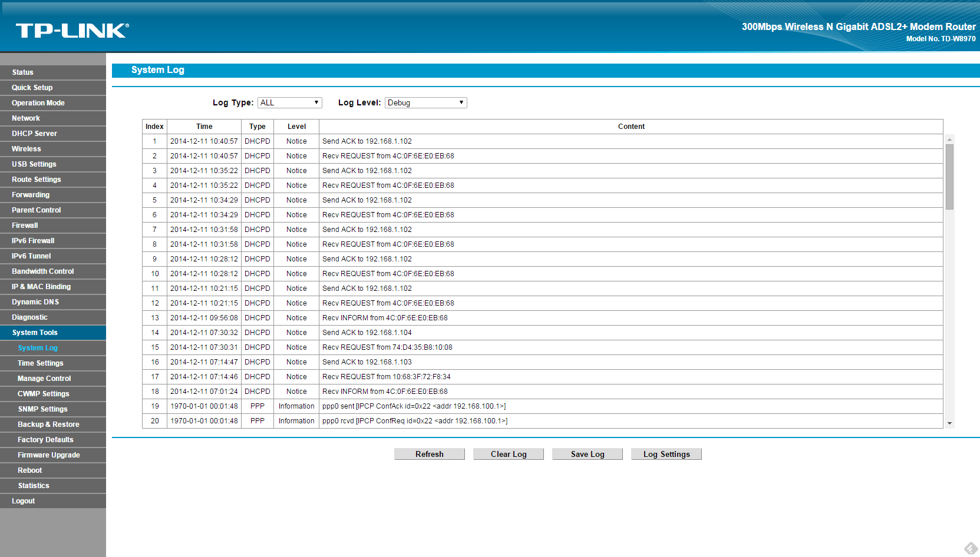
Task: Click 'Recv REQUEST from 10:68:3F:72:F8:34' entry
Action: 387,377
